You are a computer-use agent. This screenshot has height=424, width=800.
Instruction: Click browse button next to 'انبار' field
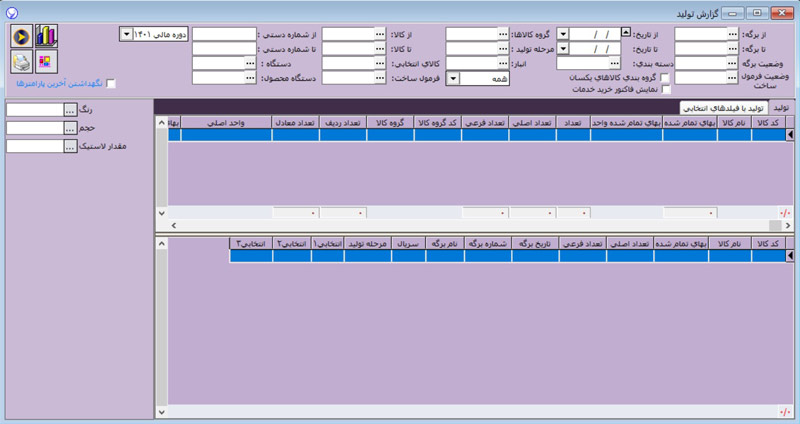[615, 62]
